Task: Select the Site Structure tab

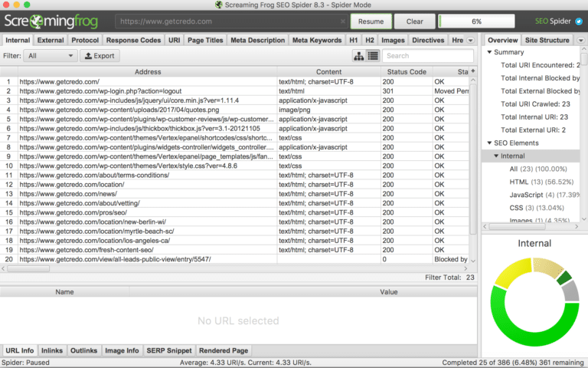Action: pos(547,40)
